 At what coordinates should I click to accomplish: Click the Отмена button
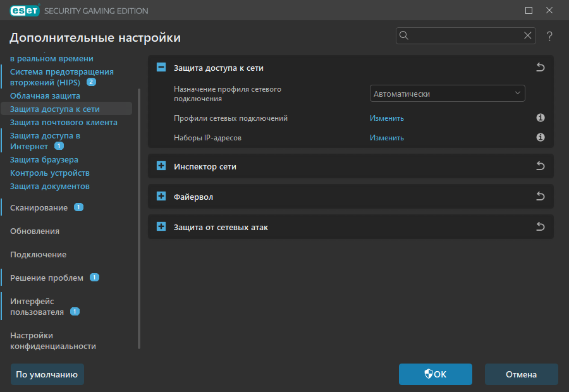[x=522, y=374]
